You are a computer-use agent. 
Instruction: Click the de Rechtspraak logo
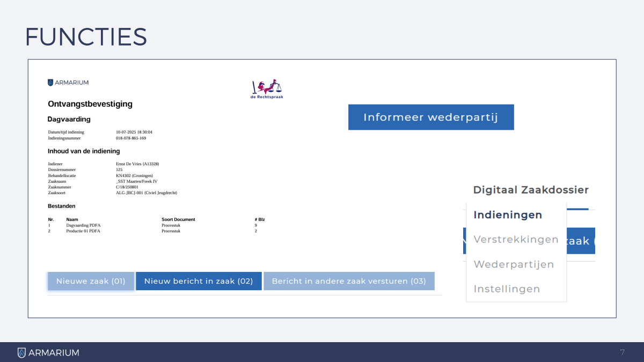click(267, 89)
